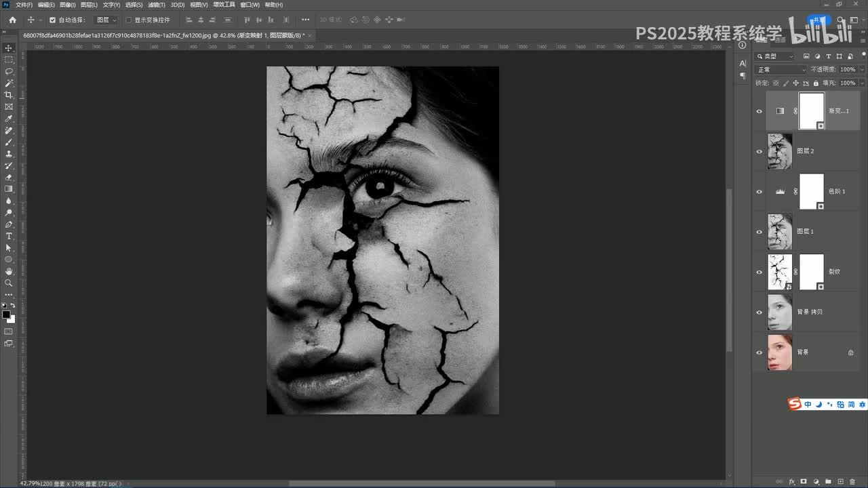Open the blend mode 正常 dropdown
Viewport: 868px width, 488px height.
point(781,70)
